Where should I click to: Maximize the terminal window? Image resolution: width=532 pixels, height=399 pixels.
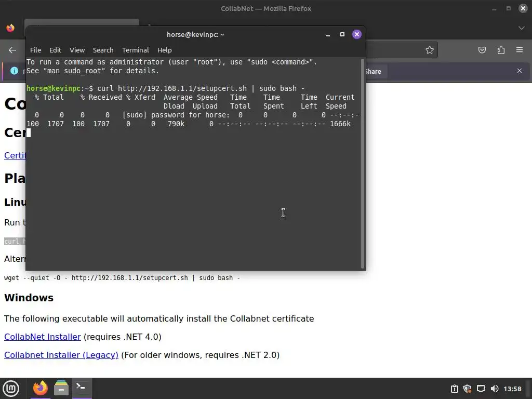[342, 35]
